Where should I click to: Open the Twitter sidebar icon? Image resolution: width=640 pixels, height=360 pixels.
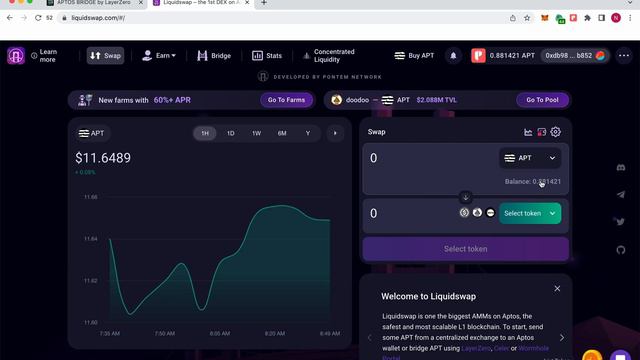[x=620, y=222]
